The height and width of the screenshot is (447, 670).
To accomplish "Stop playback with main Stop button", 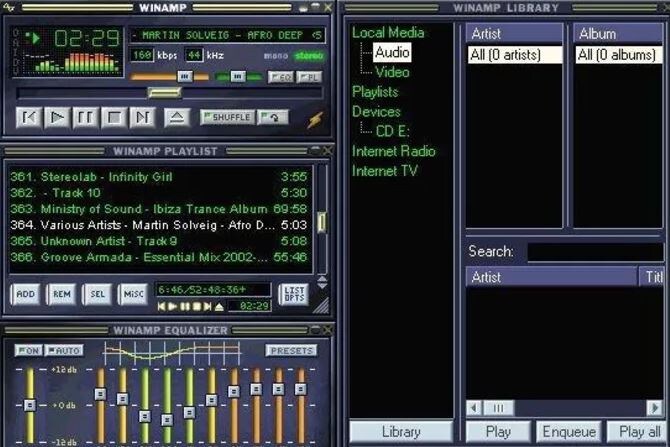I will 114,117.
